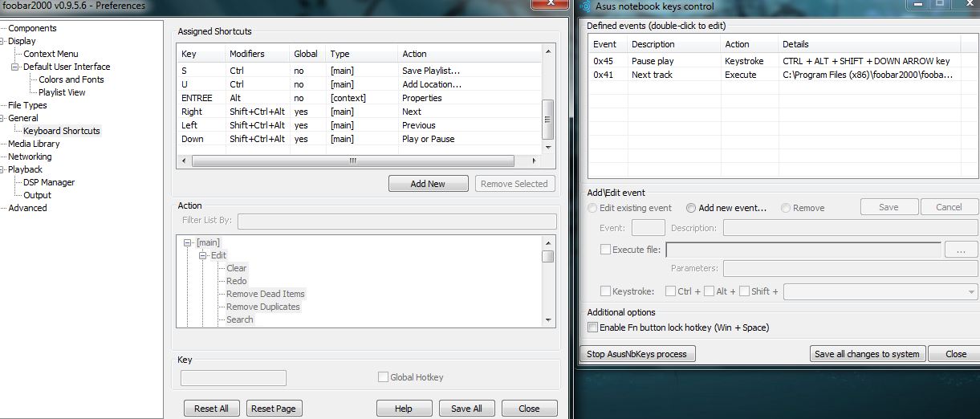Collapse the [main] action tree node
The height and width of the screenshot is (419, 980).
coord(188,242)
